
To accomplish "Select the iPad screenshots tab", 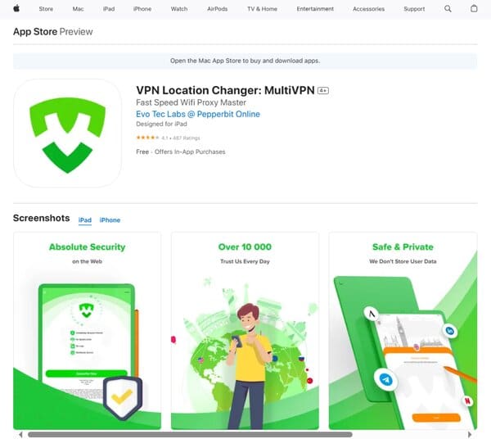I will (85, 220).
